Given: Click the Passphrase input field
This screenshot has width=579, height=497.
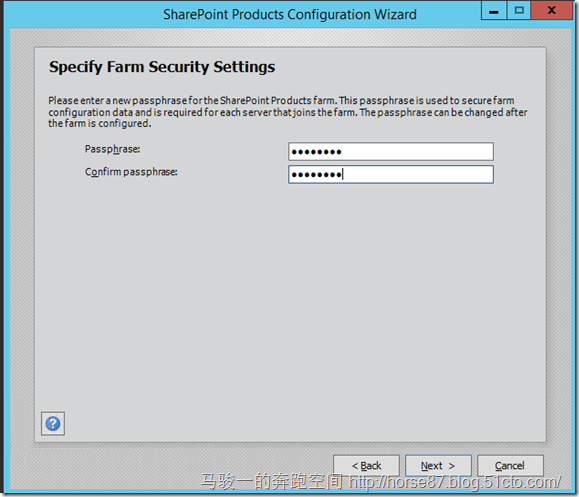Looking at the screenshot, I should click(391, 151).
